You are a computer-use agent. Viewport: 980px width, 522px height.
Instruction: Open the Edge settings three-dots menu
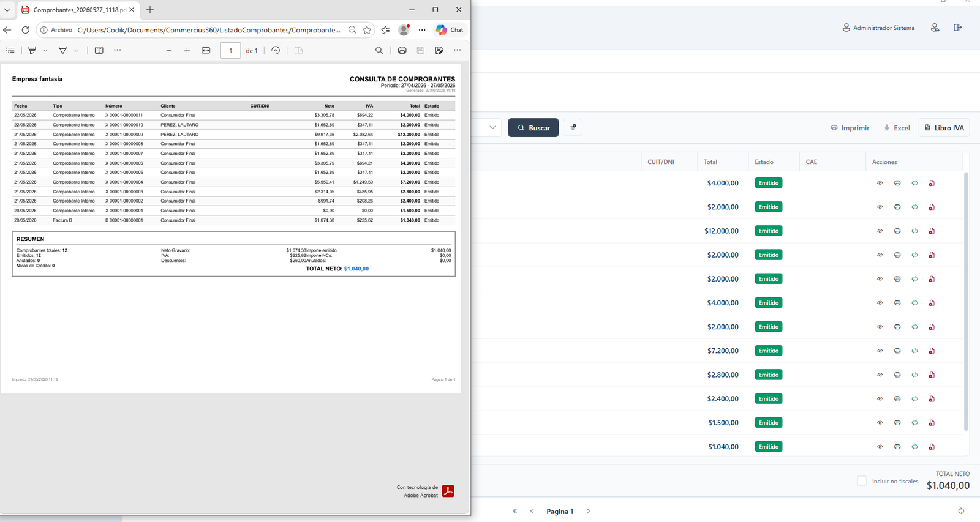click(422, 29)
